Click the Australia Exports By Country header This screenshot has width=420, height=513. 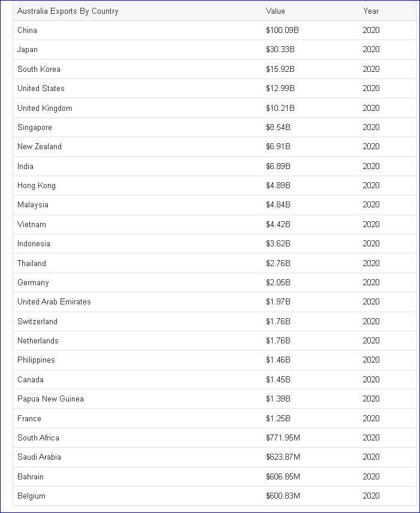68,11
